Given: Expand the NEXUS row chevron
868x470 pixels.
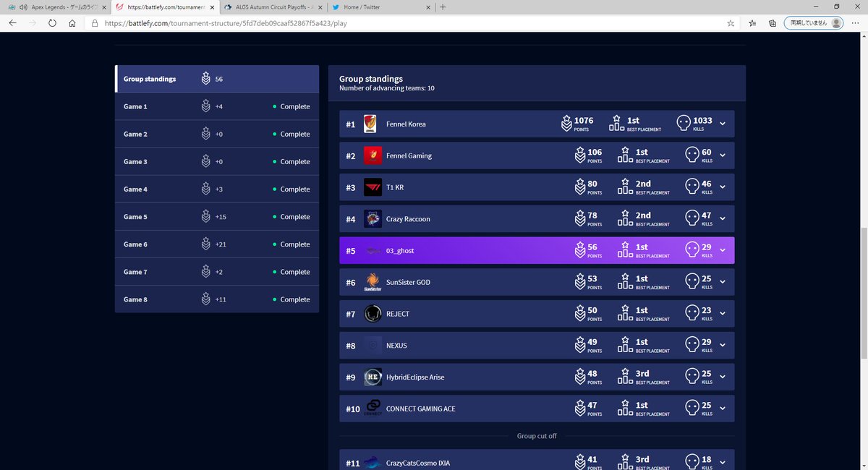Looking at the screenshot, I should click(722, 346).
